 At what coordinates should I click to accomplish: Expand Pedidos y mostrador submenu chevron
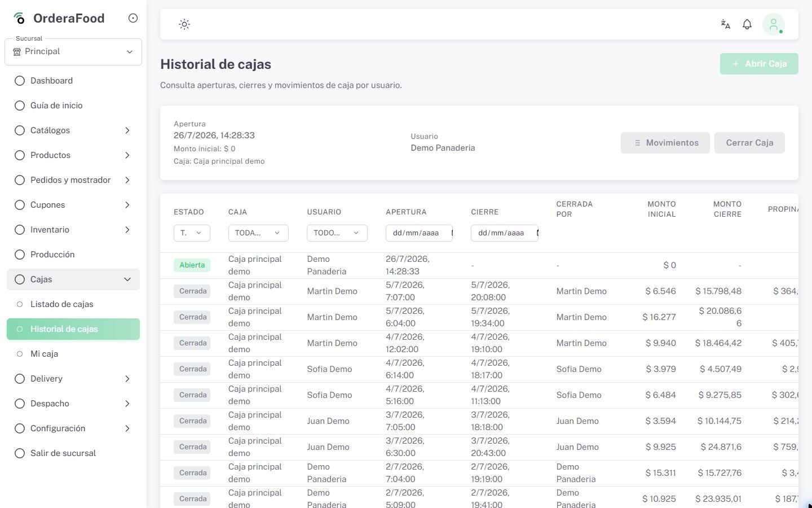click(127, 180)
